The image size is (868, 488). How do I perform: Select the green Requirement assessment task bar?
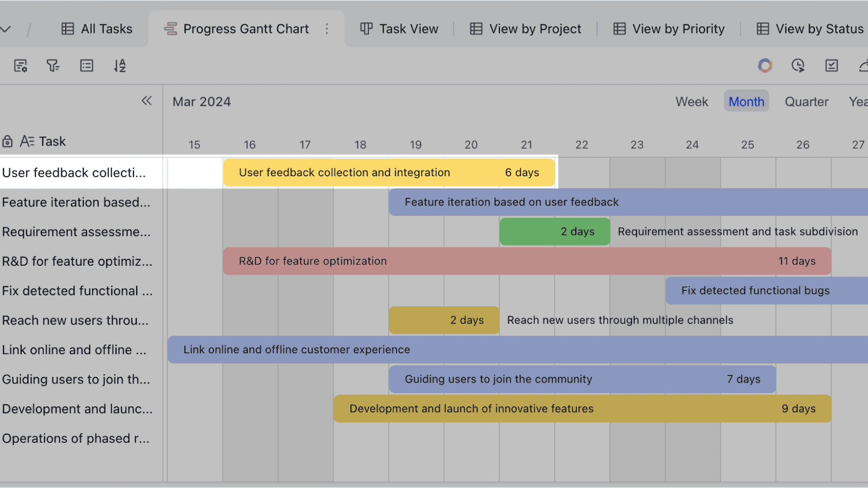(x=554, y=231)
